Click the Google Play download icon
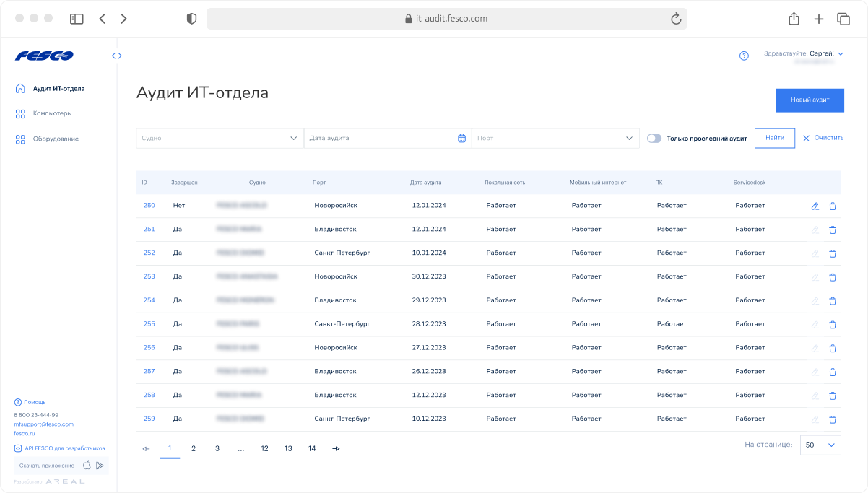 tap(100, 466)
